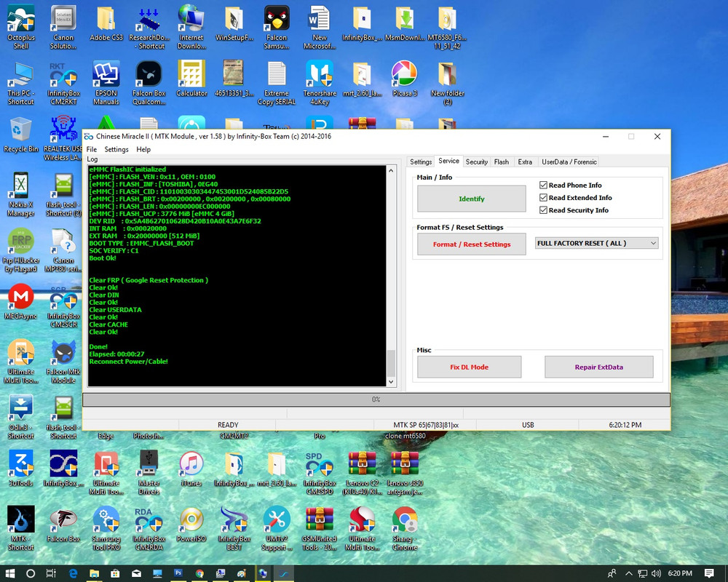Switch to the Extra tab
Screen dimensions: 728x582
coord(525,162)
